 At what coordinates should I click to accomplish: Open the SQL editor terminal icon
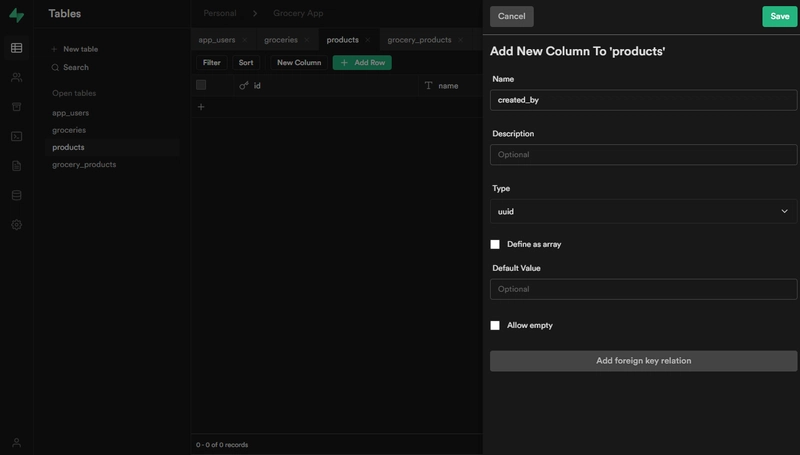tap(16, 136)
